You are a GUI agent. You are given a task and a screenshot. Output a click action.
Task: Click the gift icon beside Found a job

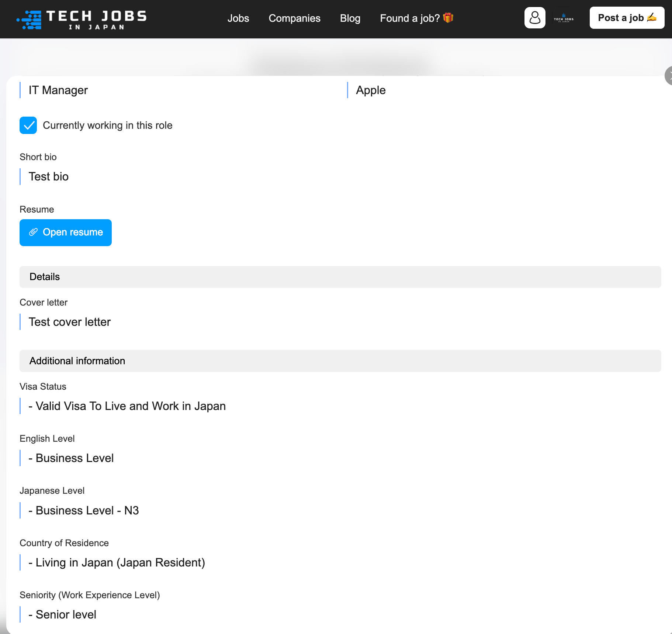click(x=448, y=18)
